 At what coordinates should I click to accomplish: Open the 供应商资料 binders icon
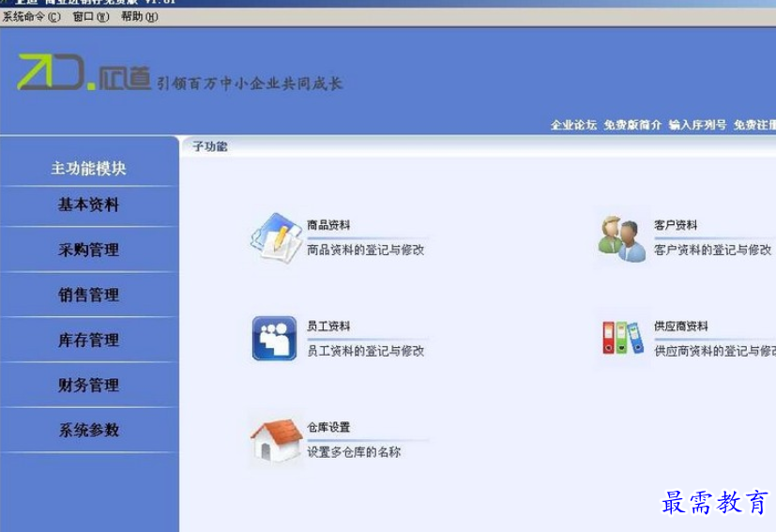(623, 338)
